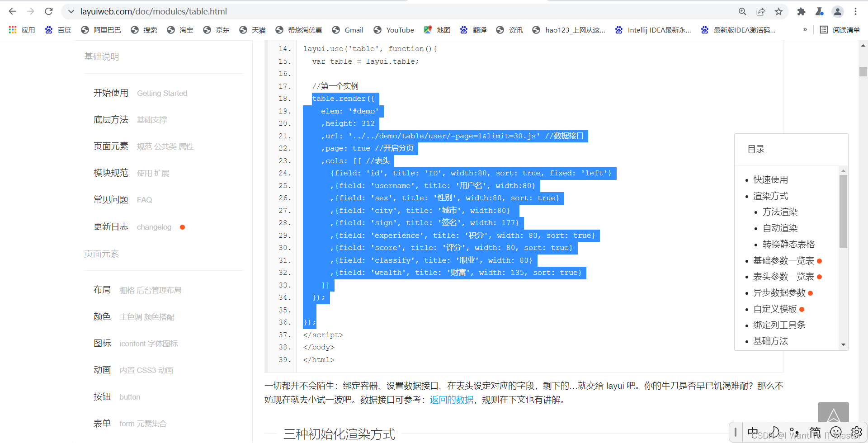Jump to 渲染方式 in 目录
The height and width of the screenshot is (443, 868).
pos(770,196)
